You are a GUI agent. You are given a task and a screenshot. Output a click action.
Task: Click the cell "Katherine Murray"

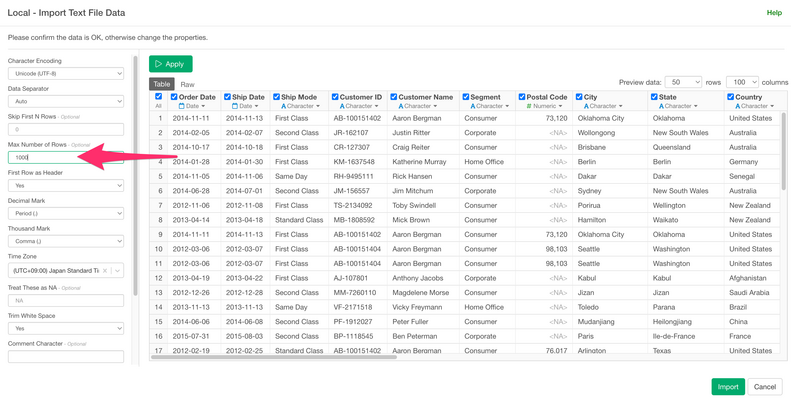(x=419, y=162)
